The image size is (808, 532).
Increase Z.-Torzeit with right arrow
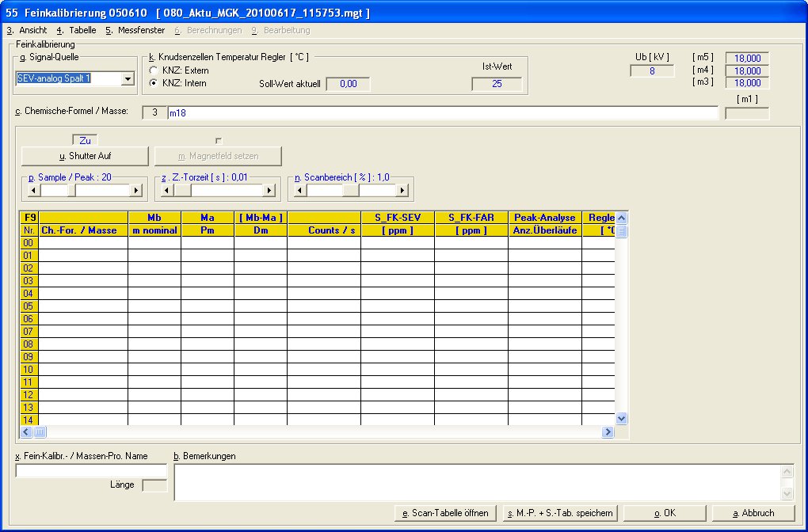(269, 191)
